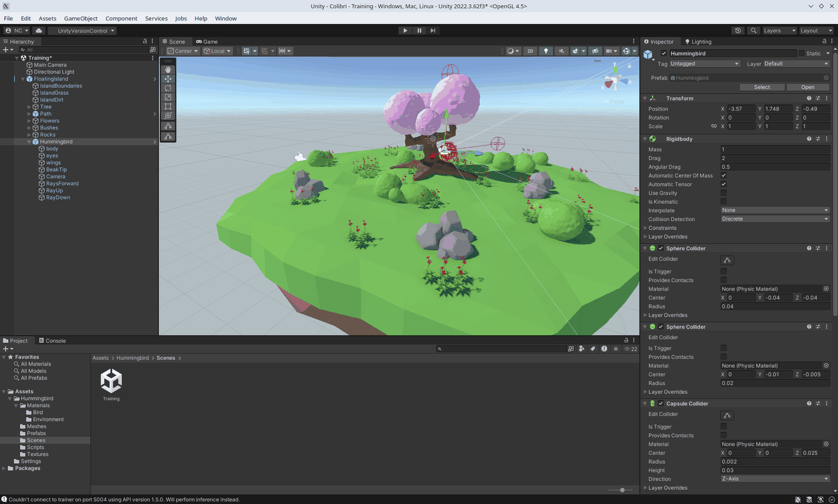Switch to the Console tab
The width and height of the screenshot is (838, 504).
52,341
